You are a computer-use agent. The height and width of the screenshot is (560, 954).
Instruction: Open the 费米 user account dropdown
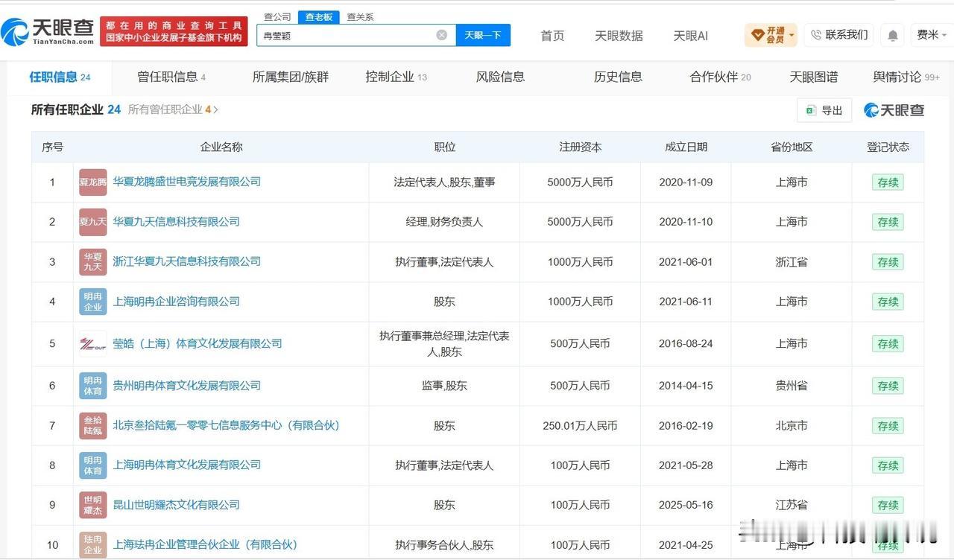coord(932,35)
